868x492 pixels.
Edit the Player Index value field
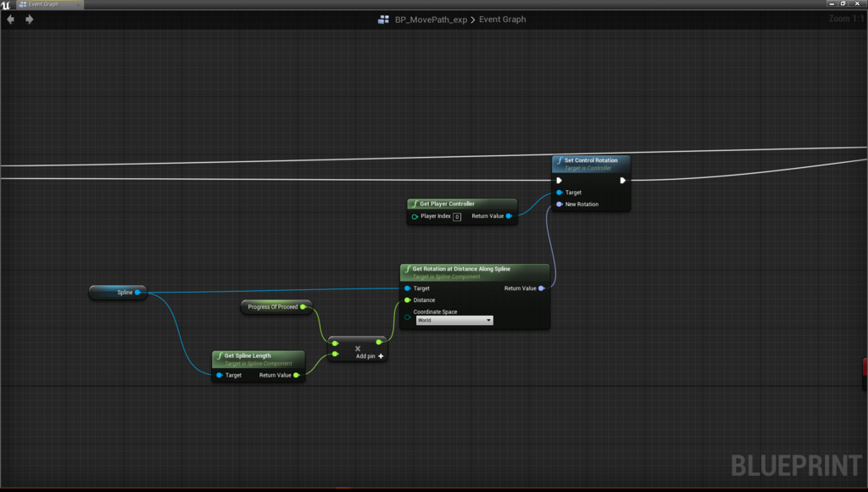[457, 216]
